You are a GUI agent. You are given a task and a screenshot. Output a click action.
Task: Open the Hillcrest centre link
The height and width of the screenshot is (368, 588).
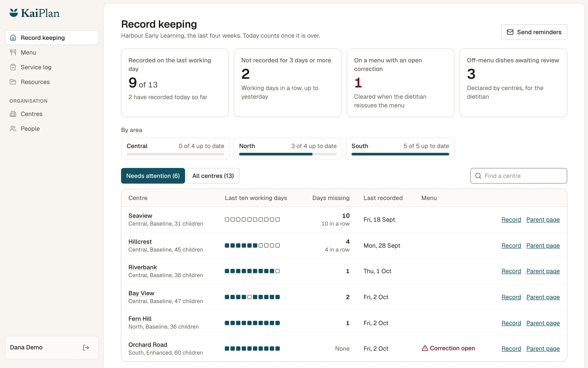[x=140, y=242]
